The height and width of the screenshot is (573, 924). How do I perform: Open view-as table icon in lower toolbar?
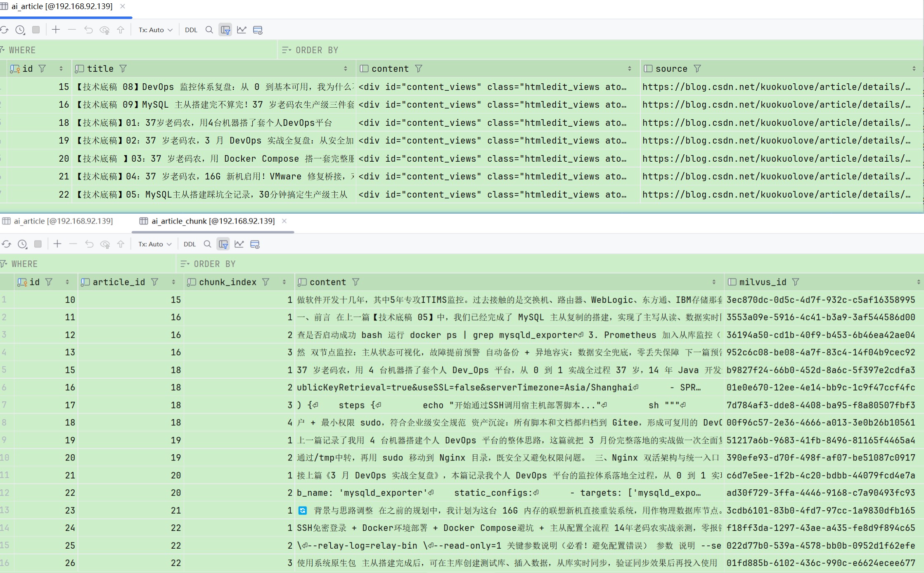(x=255, y=244)
